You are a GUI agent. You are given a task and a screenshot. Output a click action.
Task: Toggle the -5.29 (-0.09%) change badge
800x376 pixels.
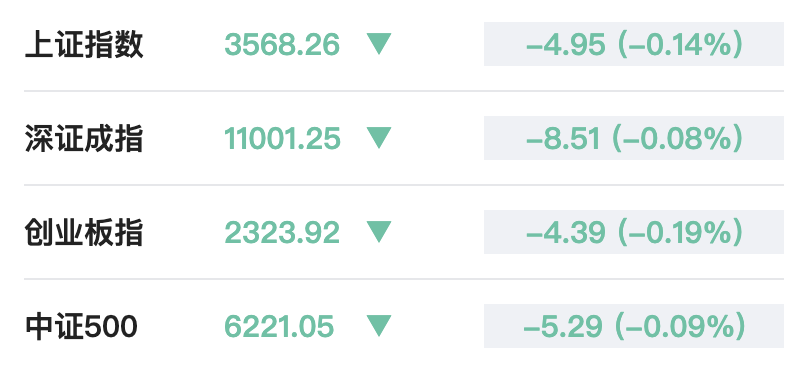click(x=634, y=325)
